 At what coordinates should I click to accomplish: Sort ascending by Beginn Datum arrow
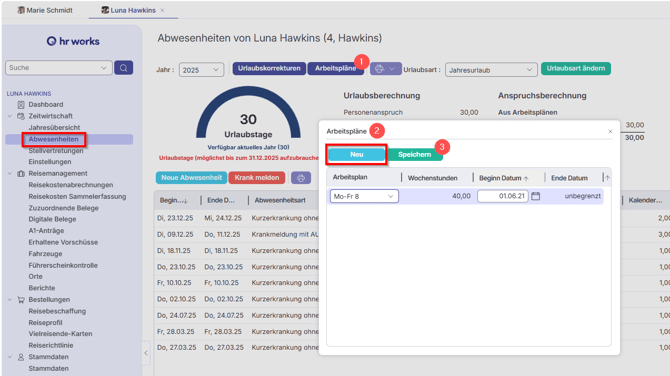526,178
